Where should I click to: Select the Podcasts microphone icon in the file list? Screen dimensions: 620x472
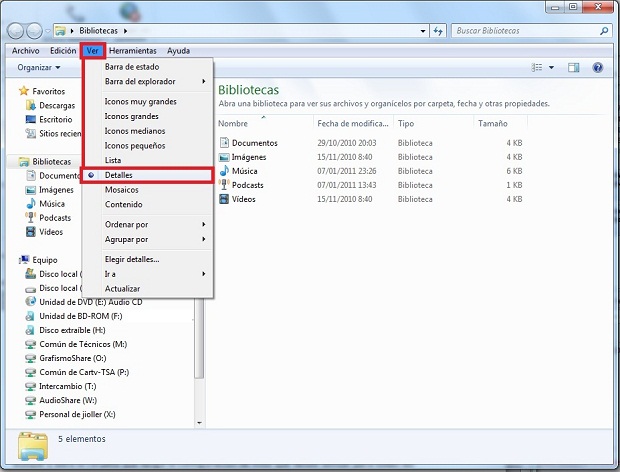click(x=224, y=185)
